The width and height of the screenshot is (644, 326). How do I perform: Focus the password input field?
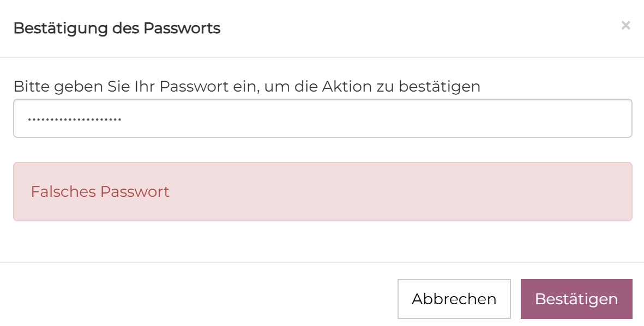coord(322,118)
